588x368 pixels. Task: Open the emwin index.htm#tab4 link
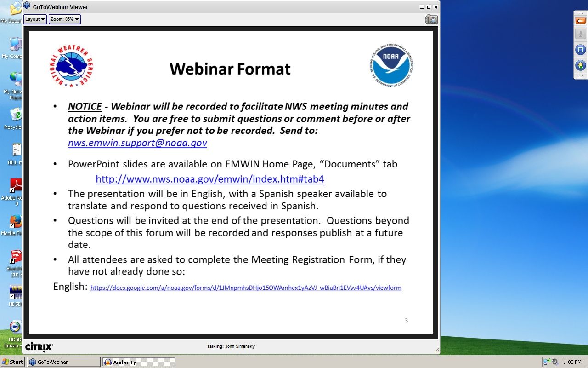[210, 179]
